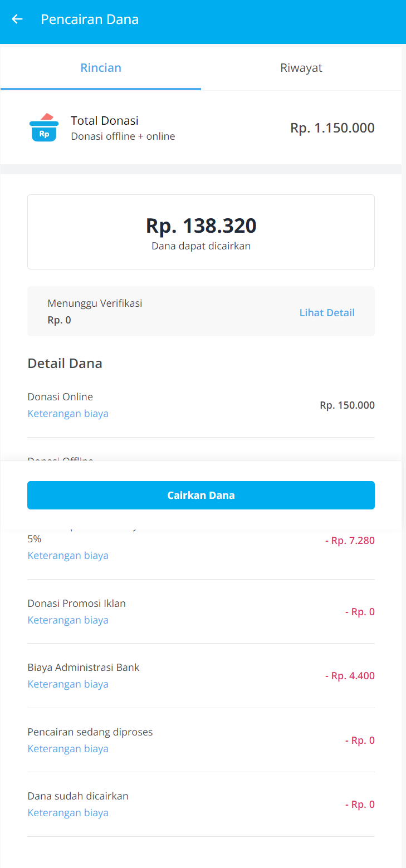Open Keterangan biaya under Dana sudah dicairkan

click(68, 813)
